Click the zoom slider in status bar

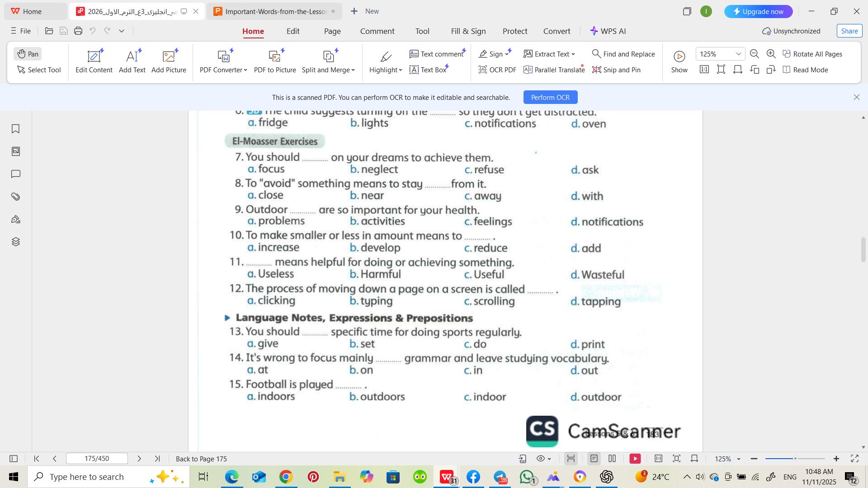(795, 459)
